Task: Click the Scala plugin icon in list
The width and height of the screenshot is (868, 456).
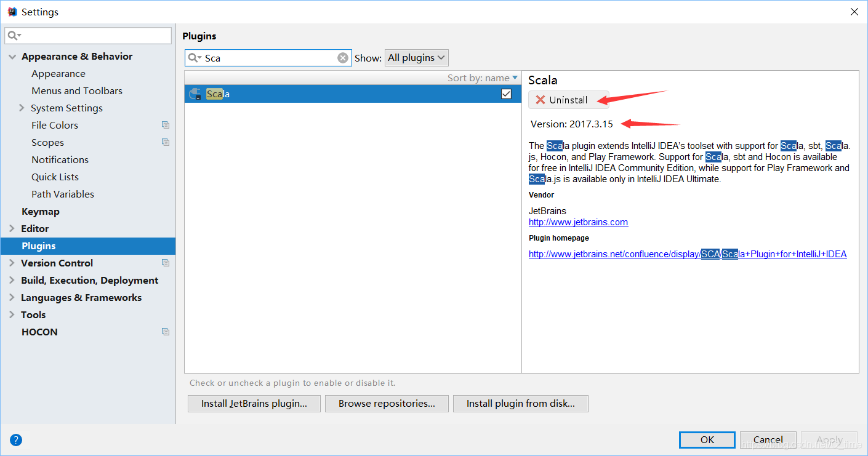Action: (x=195, y=94)
